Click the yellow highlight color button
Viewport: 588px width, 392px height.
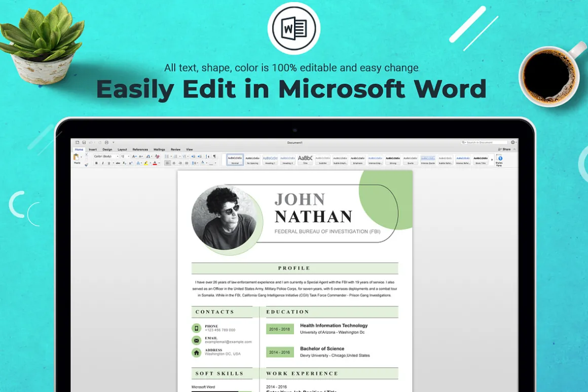tap(146, 163)
